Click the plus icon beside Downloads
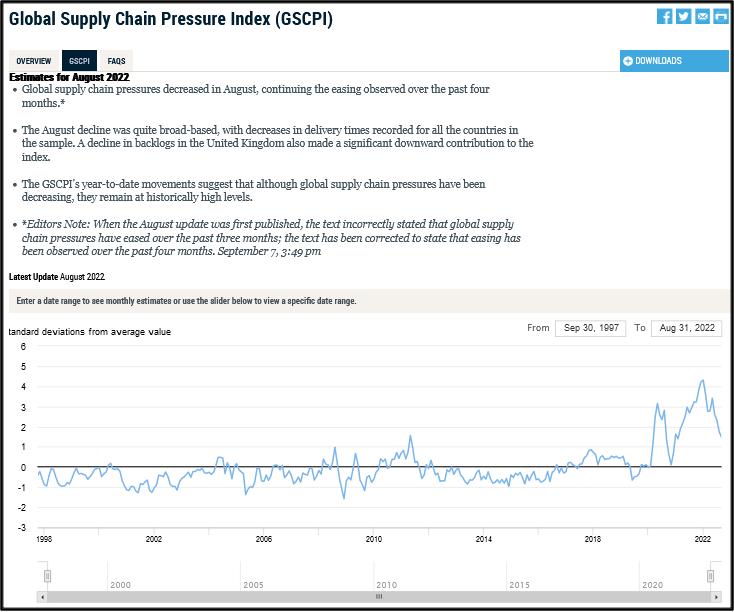This screenshot has width=734, height=612. (x=628, y=61)
